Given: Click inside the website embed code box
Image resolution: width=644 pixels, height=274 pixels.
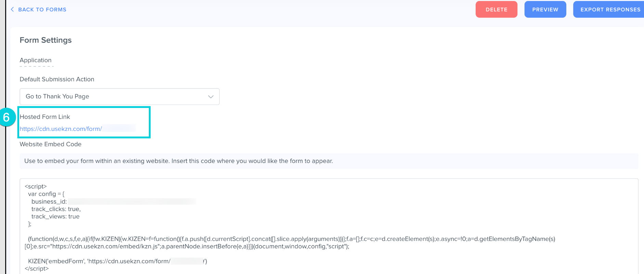Looking at the screenshot, I should (329, 226).
